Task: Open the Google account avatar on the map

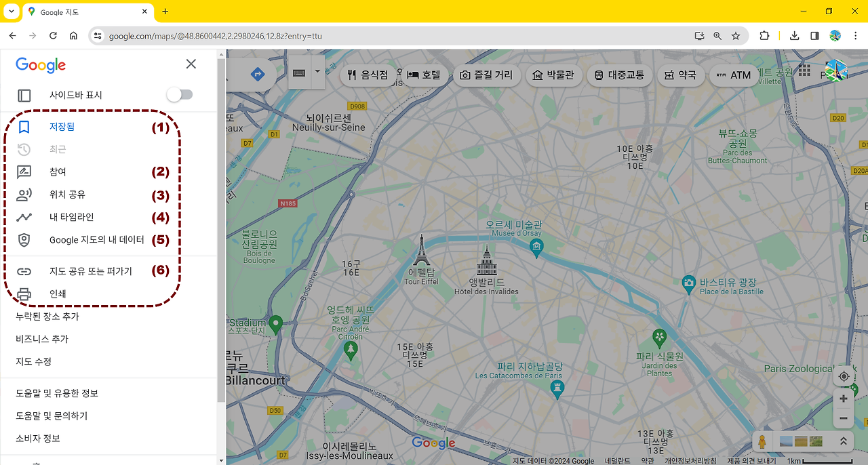Action: (x=836, y=71)
